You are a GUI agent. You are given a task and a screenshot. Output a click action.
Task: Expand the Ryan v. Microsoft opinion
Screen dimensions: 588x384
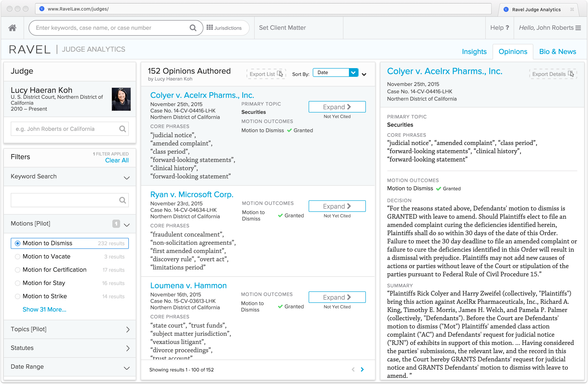coord(337,206)
